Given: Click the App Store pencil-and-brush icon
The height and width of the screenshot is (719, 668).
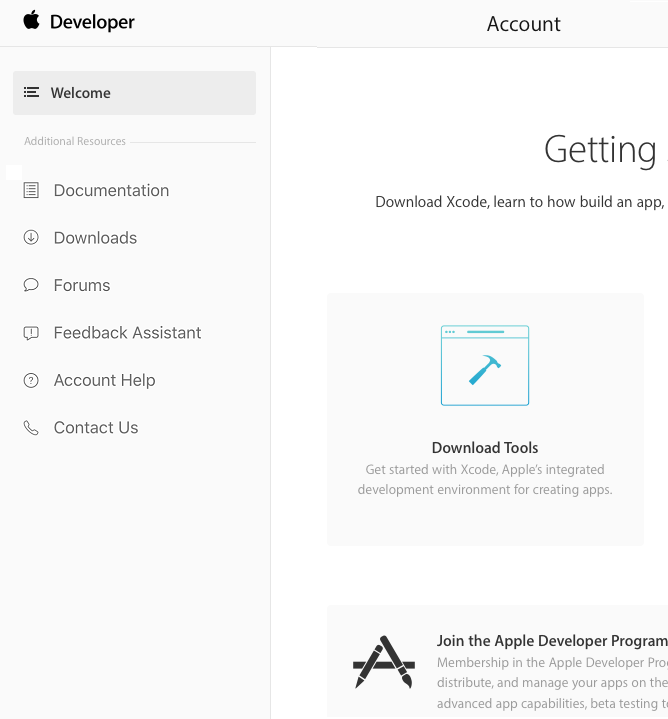Looking at the screenshot, I should 384,662.
